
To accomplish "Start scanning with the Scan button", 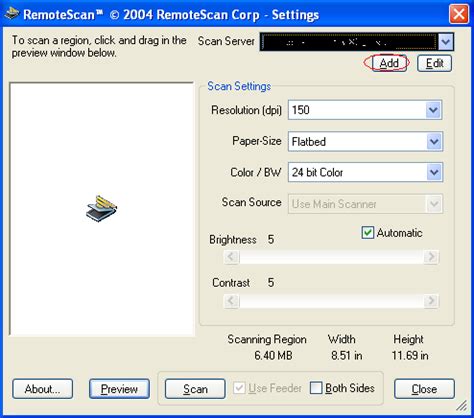I will tap(195, 389).
